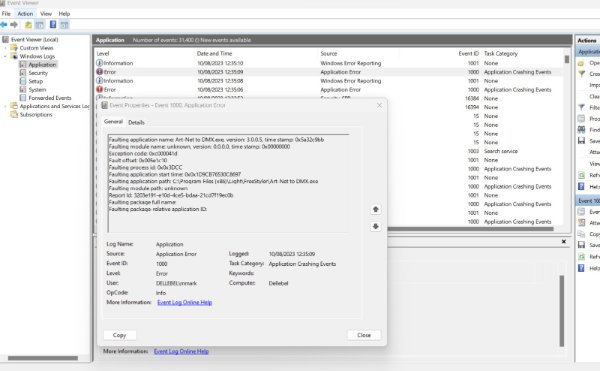Click the event list vertical scrollbar thumb
The height and width of the screenshot is (371, 600).
(x=567, y=59)
